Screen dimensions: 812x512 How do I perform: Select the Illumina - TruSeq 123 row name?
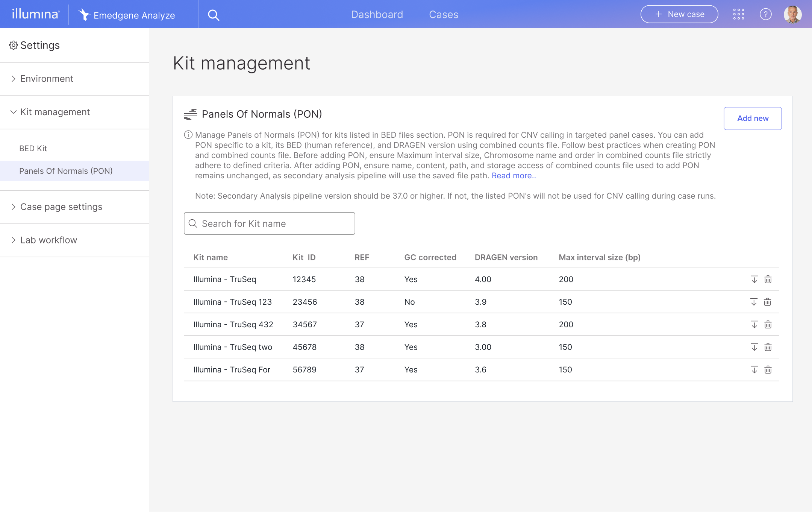232,302
